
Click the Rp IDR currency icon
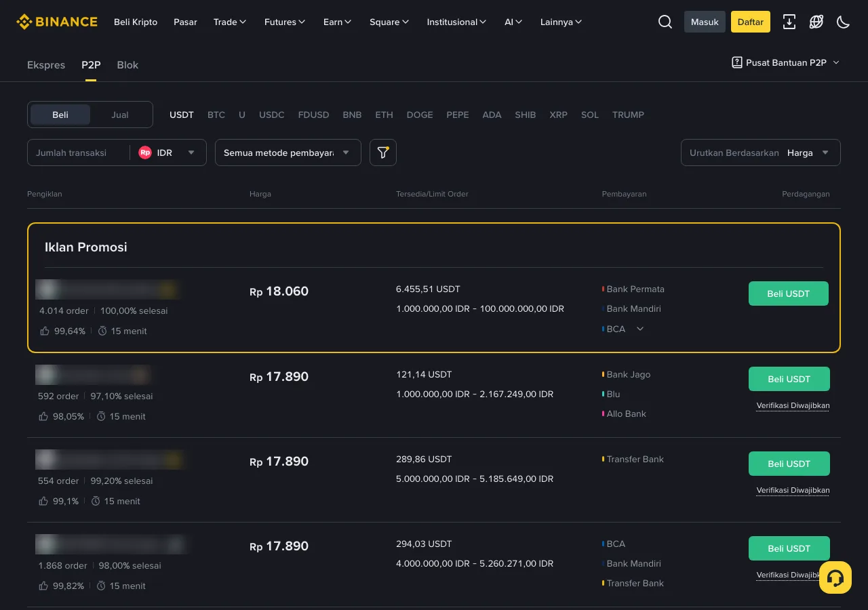pyautogui.click(x=145, y=152)
